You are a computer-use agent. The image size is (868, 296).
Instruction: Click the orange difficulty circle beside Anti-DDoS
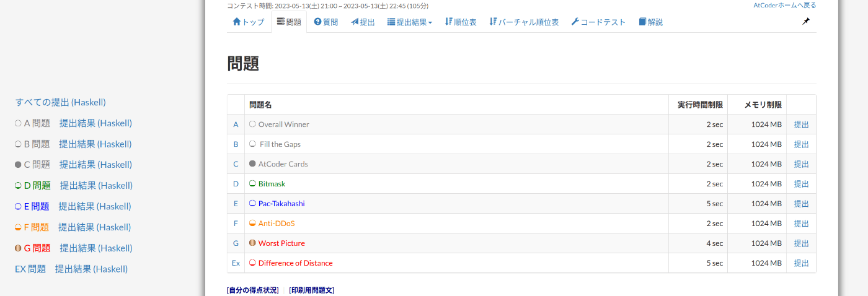(x=252, y=223)
